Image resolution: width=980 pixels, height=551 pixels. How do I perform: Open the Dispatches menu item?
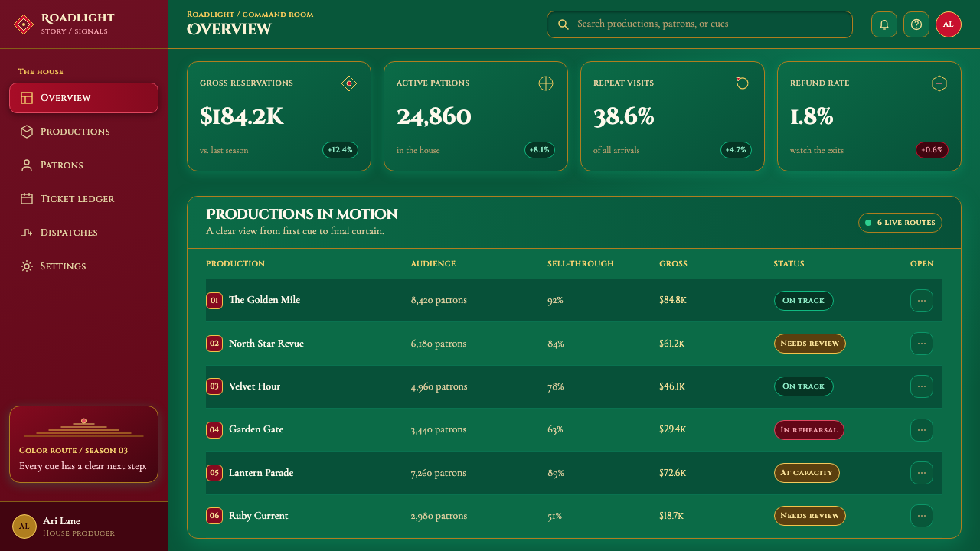coord(83,233)
